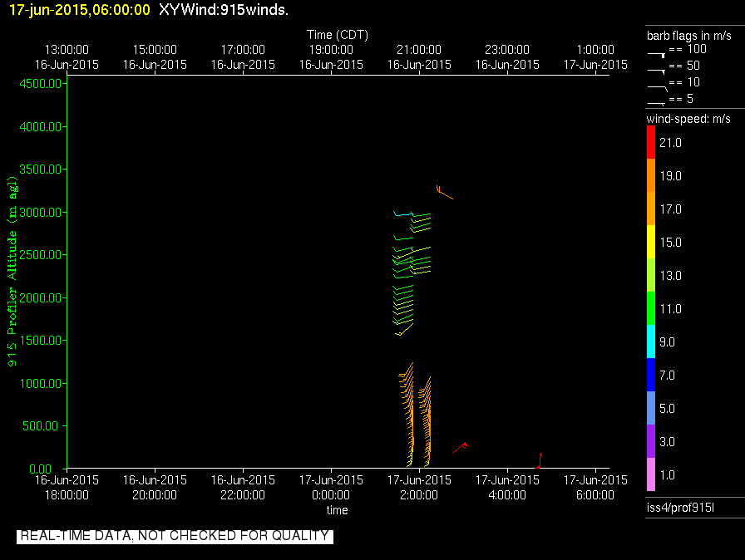Viewport: 745px width, 560px height.
Task: Select the yellow 15.0 wind-speed swatch
Action: click(650, 242)
